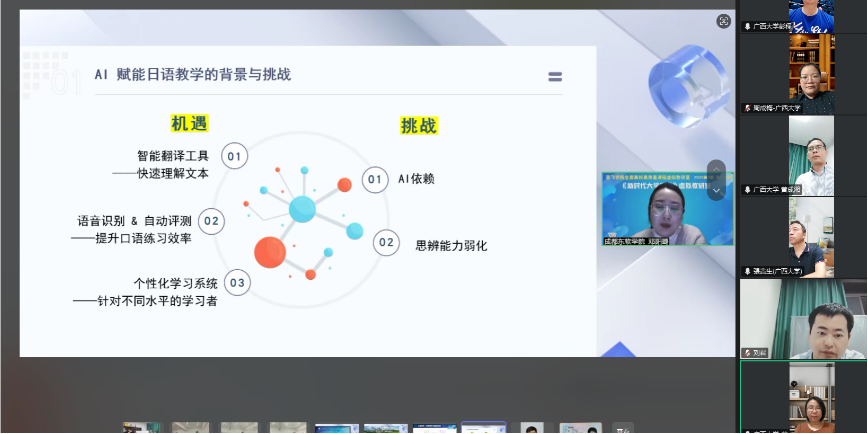
Task: Click the 查看 button in thumbnail strip
Action: coord(623,429)
